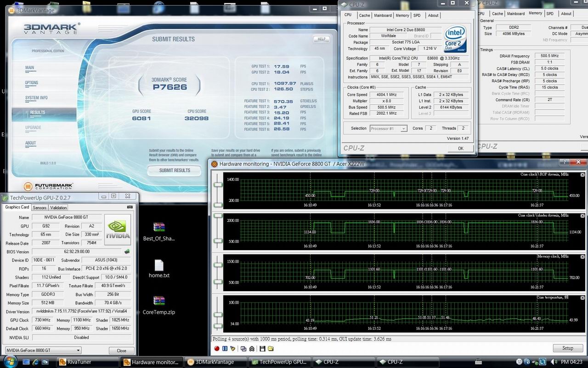Switch to the Cache tab in front CPU-Z
This screenshot has height=368, width=588.
(x=364, y=15)
